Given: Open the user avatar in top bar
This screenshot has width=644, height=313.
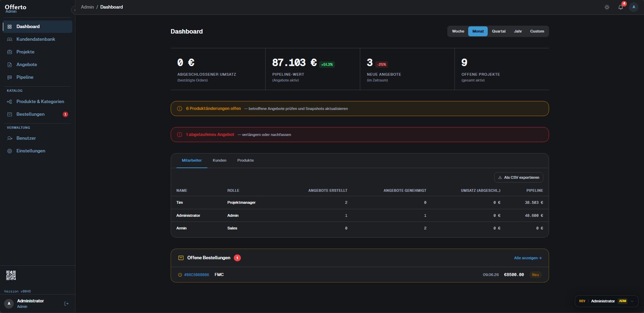Looking at the screenshot, I should (634, 7).
